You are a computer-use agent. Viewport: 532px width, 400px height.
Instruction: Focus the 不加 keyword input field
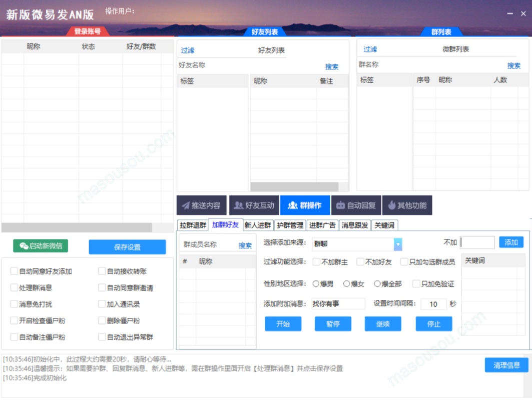coord(476,242)
